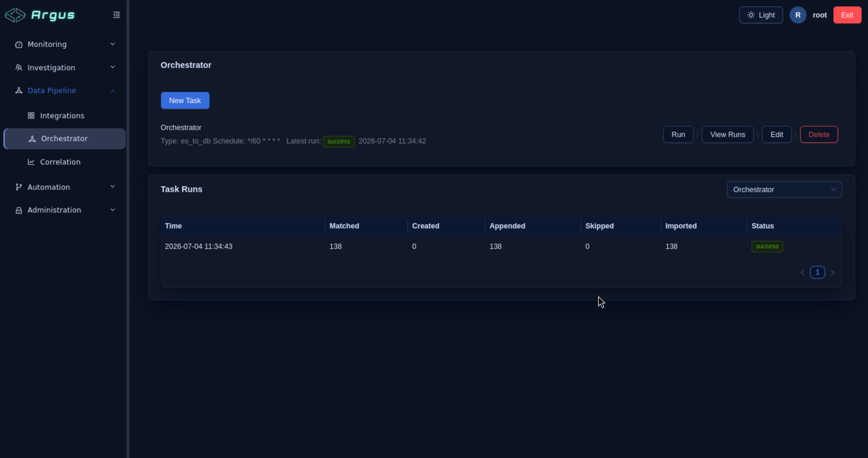Click the Administration lock icon

pyautogui.click(x=19, y=210)
